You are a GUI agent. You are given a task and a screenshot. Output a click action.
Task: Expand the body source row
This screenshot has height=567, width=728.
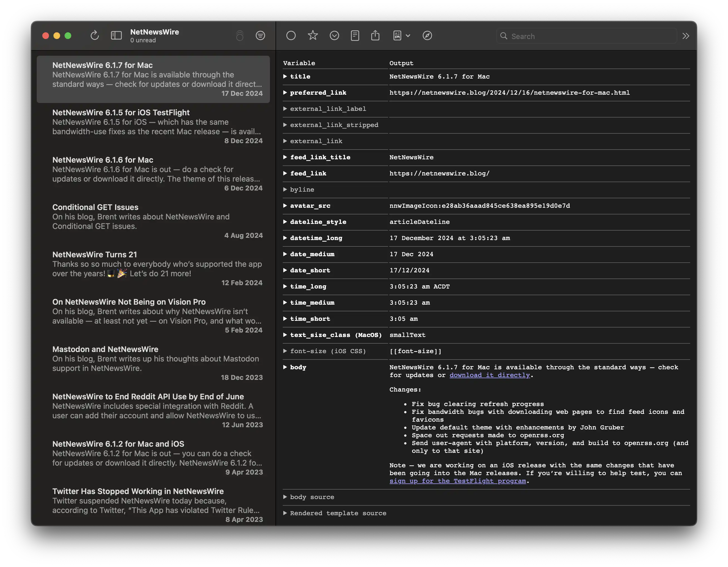point(285,497)
